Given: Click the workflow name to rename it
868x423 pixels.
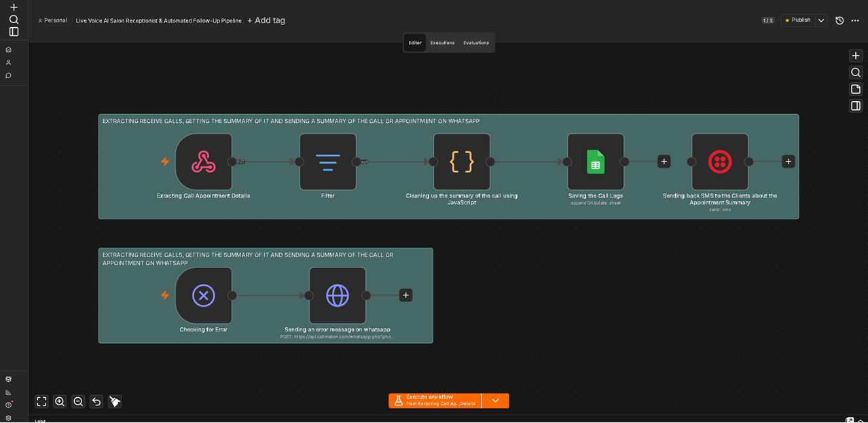Looking at the screenshot, I should [x=159, y=20].
